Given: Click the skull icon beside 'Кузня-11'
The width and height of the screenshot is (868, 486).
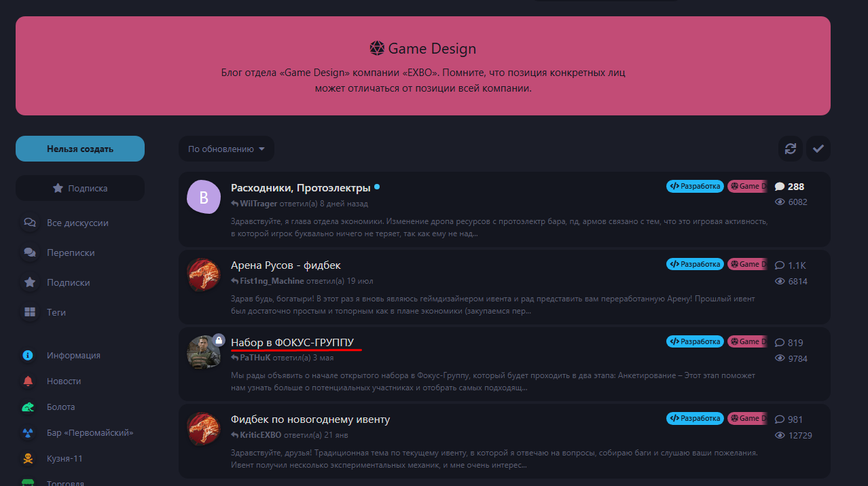Looking at the screenshot, I should point(28,458).
